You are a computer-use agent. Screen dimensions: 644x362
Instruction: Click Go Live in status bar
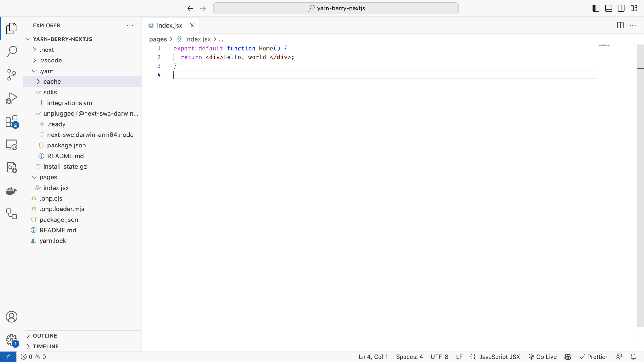click(x=543, y=357)
